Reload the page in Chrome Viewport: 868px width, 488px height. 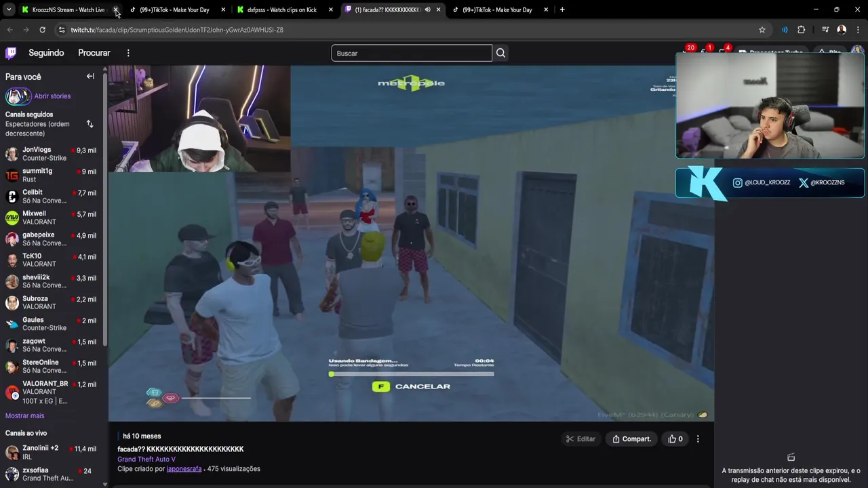(x=42, y=30)
